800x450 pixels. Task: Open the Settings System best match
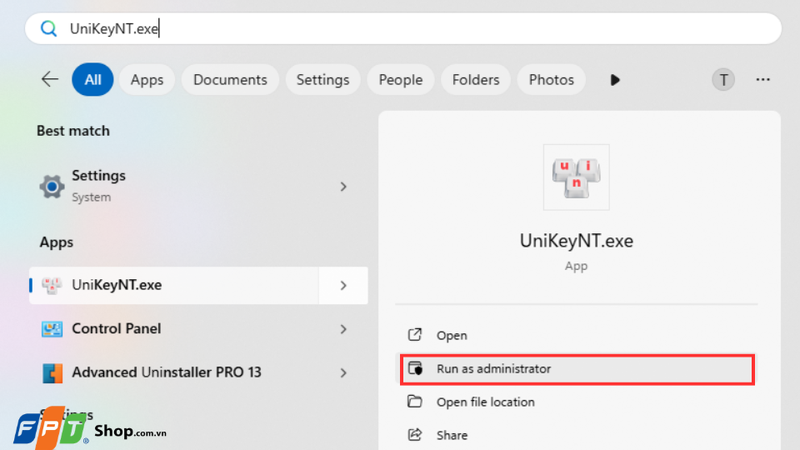click(x=198, y=186)
